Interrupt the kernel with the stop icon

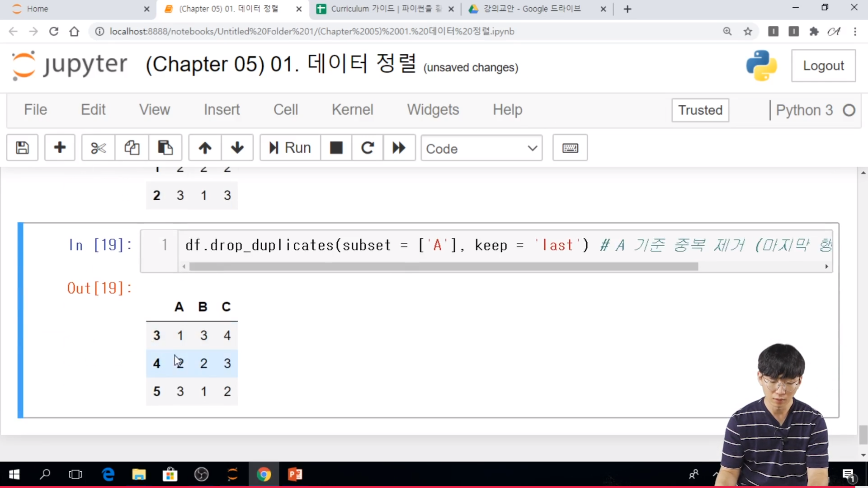click(x=336, y=148)
